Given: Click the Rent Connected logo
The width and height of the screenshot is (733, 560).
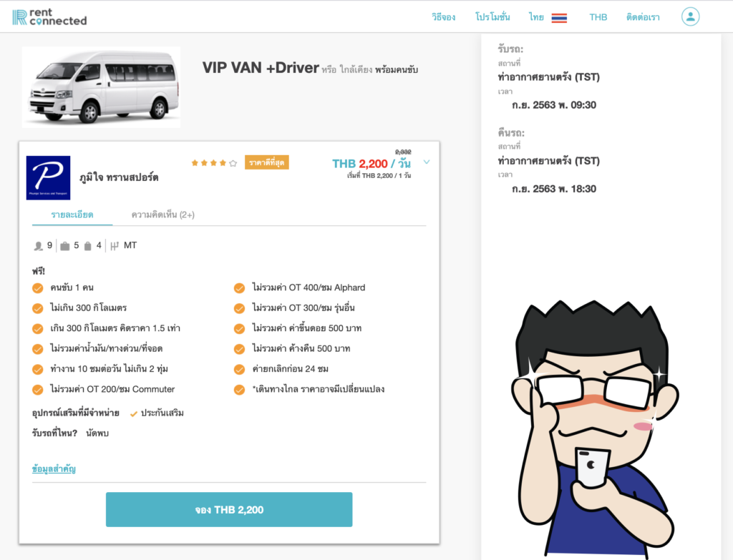Looking at the screenshot, I should pos(49,17).
